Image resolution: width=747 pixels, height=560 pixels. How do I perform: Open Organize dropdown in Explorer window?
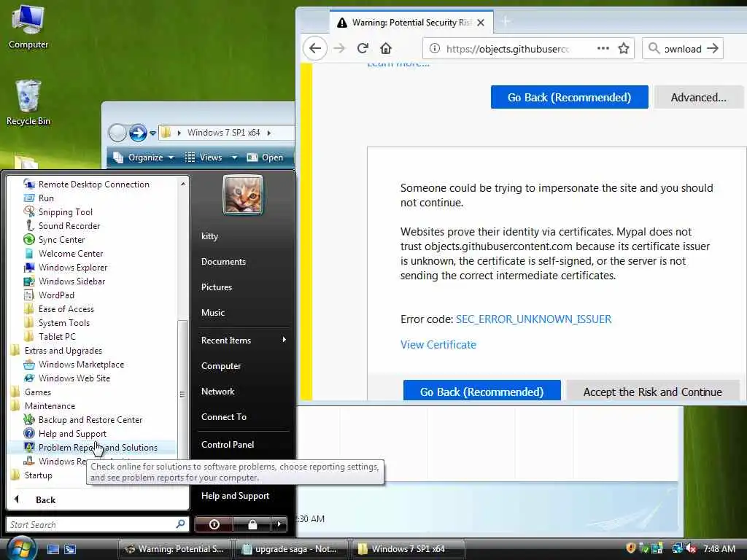click(x=144, y=157)
